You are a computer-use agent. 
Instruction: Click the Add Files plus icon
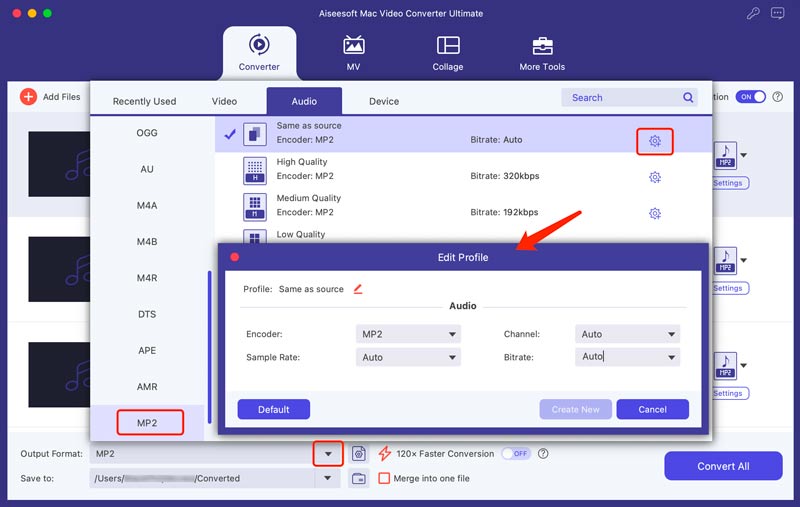point(29,96)
